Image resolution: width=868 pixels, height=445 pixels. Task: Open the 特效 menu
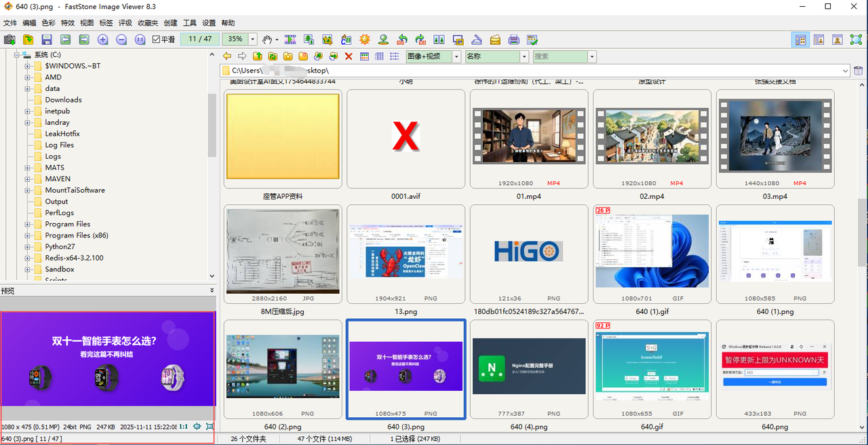coord(68,23)
